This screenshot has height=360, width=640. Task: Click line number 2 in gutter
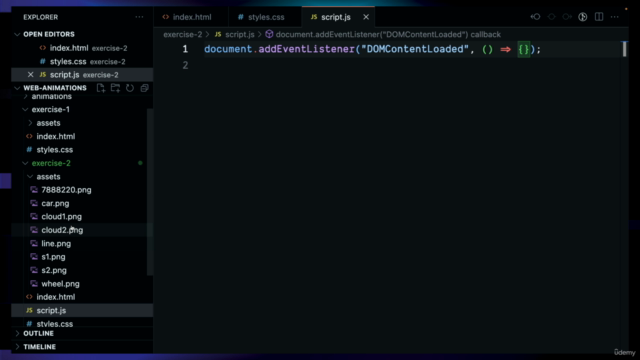(185, 65)
